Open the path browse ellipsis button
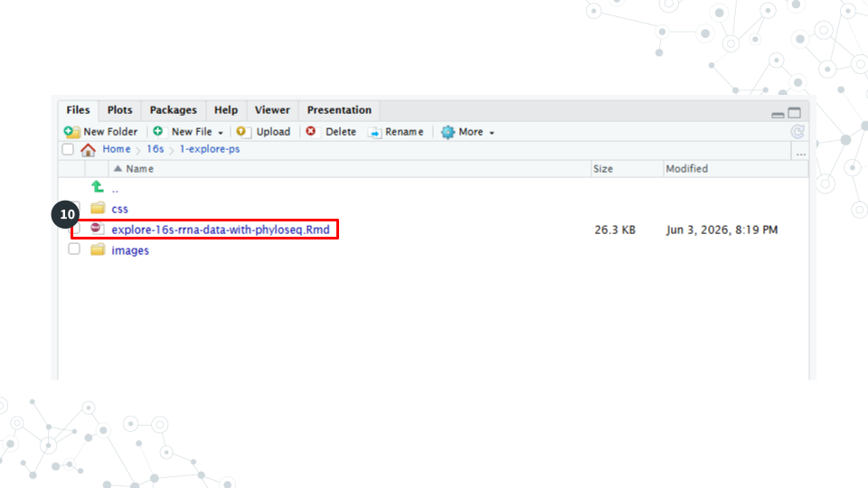The image size is (868, 488). tap(800, 154)
